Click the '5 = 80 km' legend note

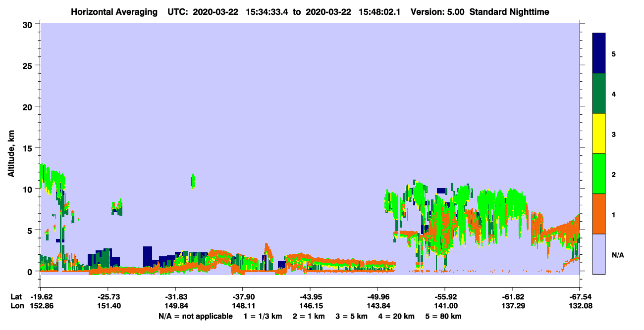(443, 316)
